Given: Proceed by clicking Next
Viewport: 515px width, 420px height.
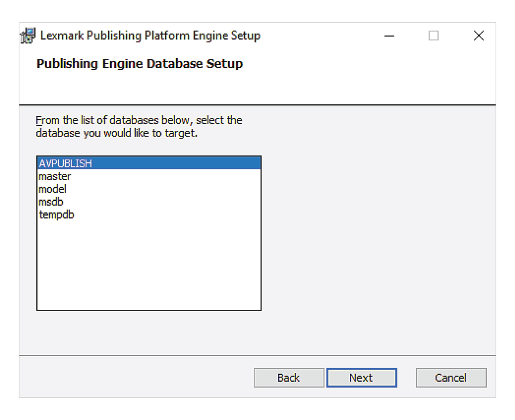Looking at the screenshot, I should [362, 378].
